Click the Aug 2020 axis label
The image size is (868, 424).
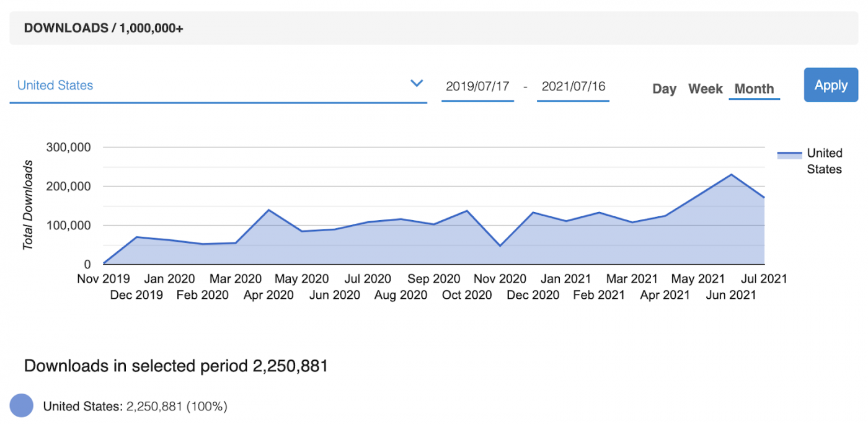coord(401,295)
